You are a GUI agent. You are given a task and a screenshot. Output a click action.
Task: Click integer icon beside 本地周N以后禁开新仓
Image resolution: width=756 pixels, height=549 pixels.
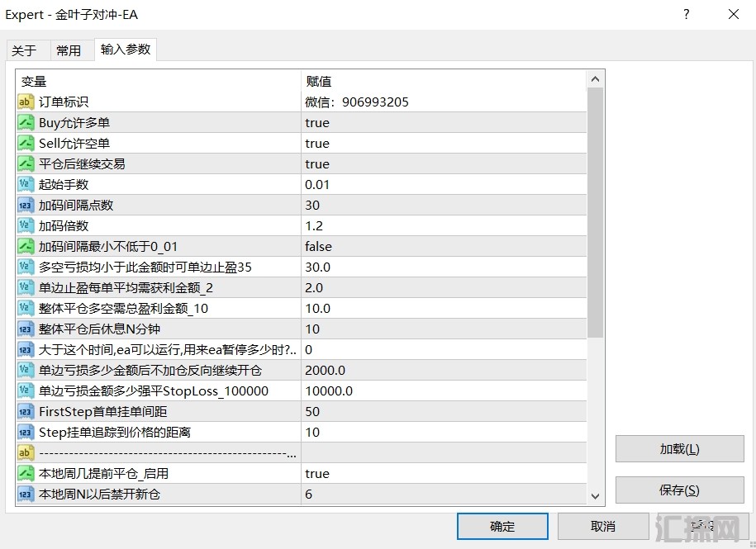pos(26,494)
